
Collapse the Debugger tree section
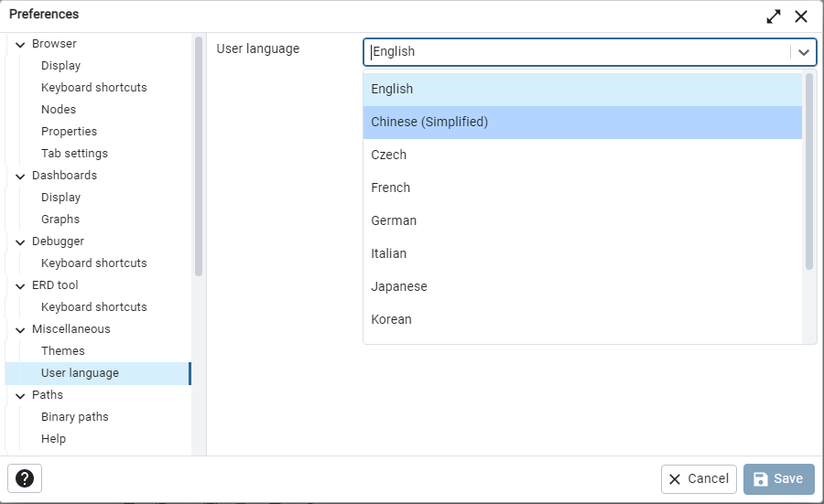20,241
